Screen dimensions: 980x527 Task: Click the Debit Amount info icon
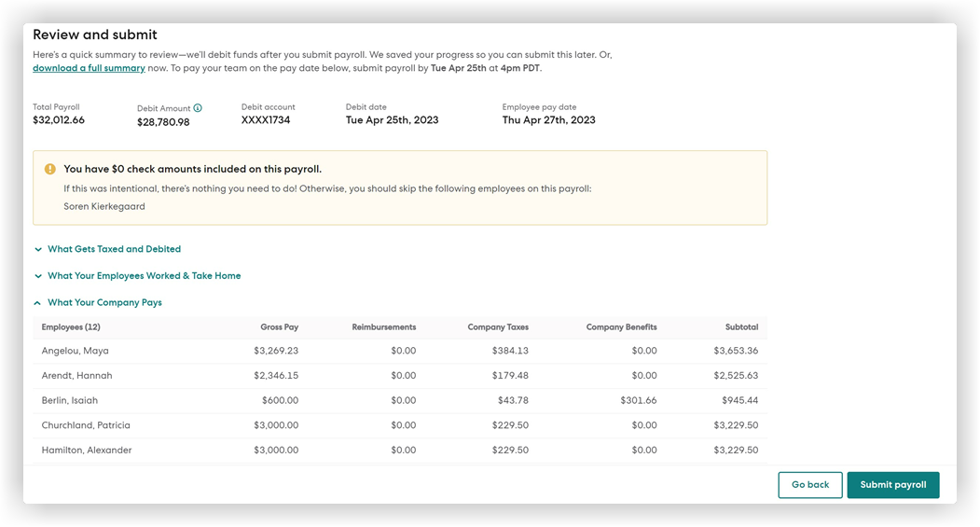pyautogui.click(x=198, y=108)
